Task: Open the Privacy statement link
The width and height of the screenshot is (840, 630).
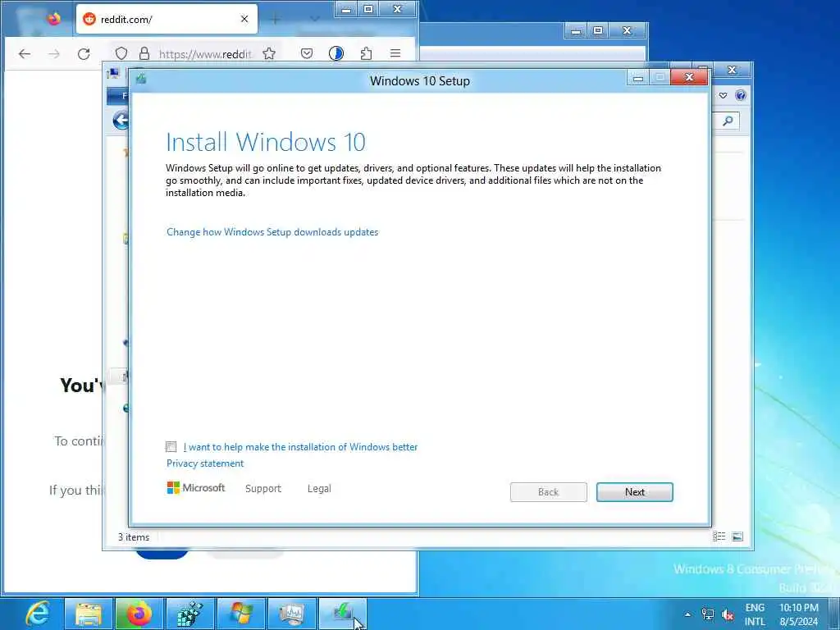Action: pos(204,463)
